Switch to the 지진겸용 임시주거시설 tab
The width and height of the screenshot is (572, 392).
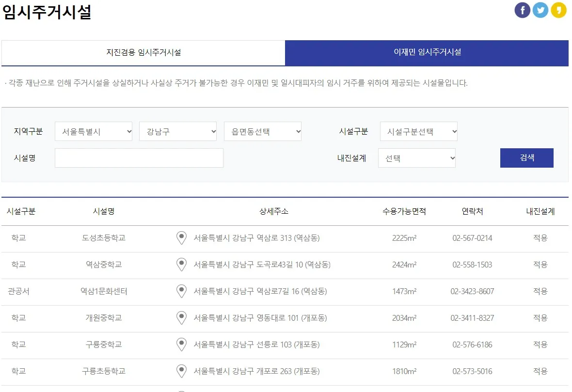[x=143, y=53]
